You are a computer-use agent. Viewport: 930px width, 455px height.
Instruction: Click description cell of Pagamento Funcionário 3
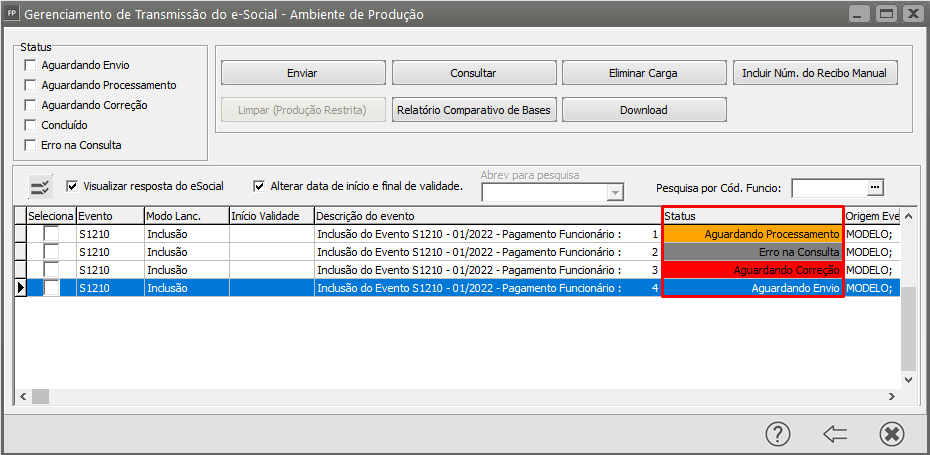point(488,270)
